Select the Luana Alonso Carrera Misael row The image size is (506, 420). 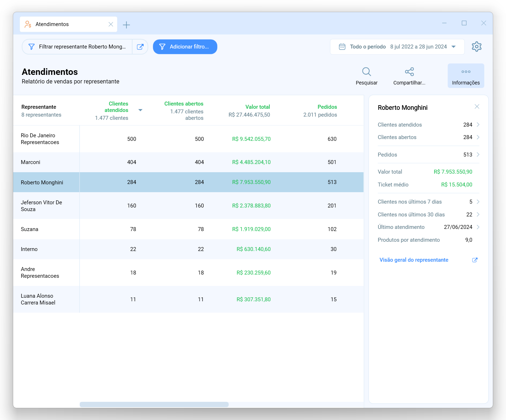pyautogui.click(x=189, y=299)
